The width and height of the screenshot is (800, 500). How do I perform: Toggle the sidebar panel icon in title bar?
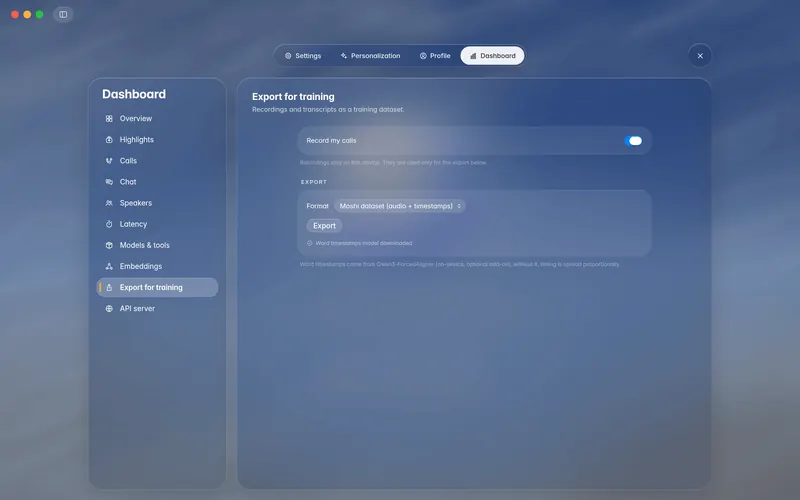point(63,14)
